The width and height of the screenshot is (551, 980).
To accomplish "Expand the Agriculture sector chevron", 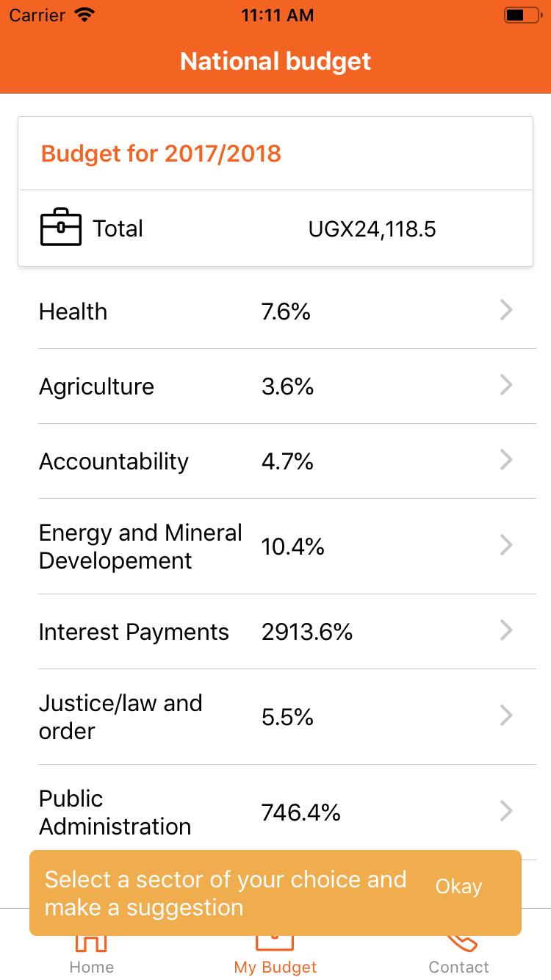I will click(x=506, y=386).
